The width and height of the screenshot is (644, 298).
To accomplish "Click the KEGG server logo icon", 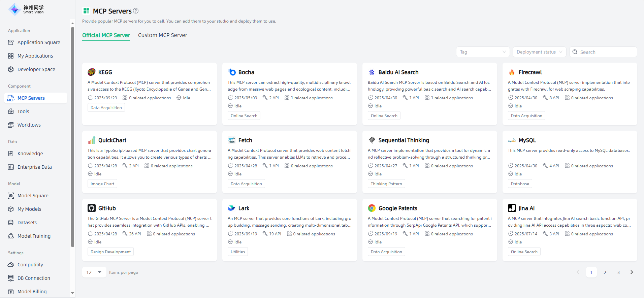I will click(x=91, y=72).
